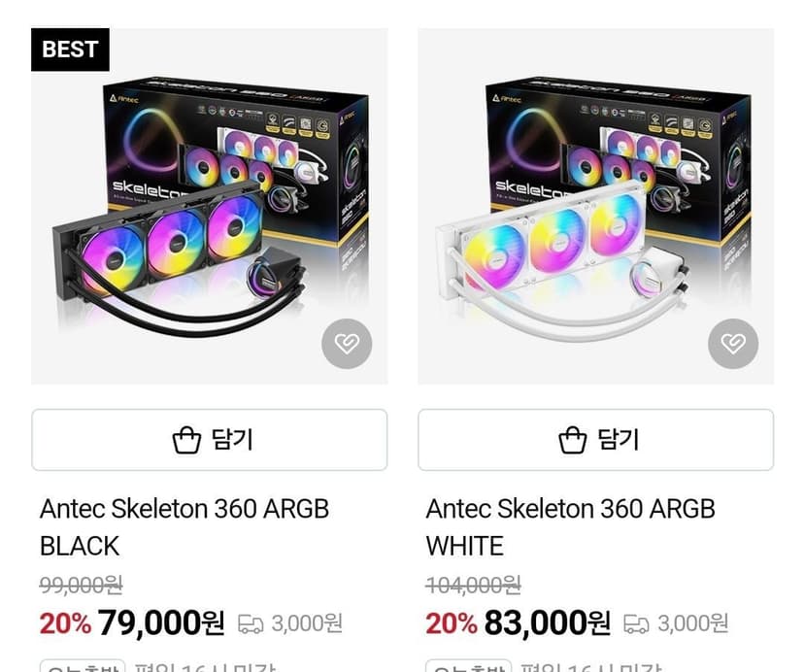Click the 3,000원 shipping fee under the WHITE model
This screenshot has width=804, height=672.
[x=692, y=623]
